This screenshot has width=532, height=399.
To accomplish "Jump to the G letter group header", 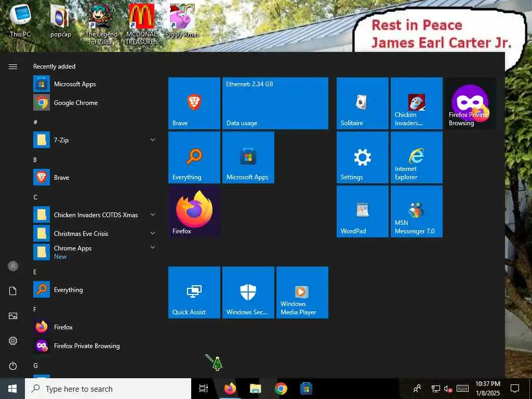I will click(35, 365).
